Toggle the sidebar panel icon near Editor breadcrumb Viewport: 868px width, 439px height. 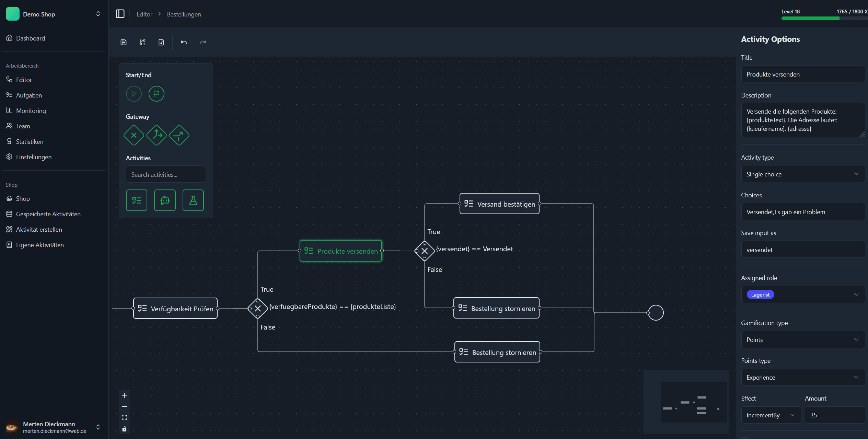pos(120,14)
